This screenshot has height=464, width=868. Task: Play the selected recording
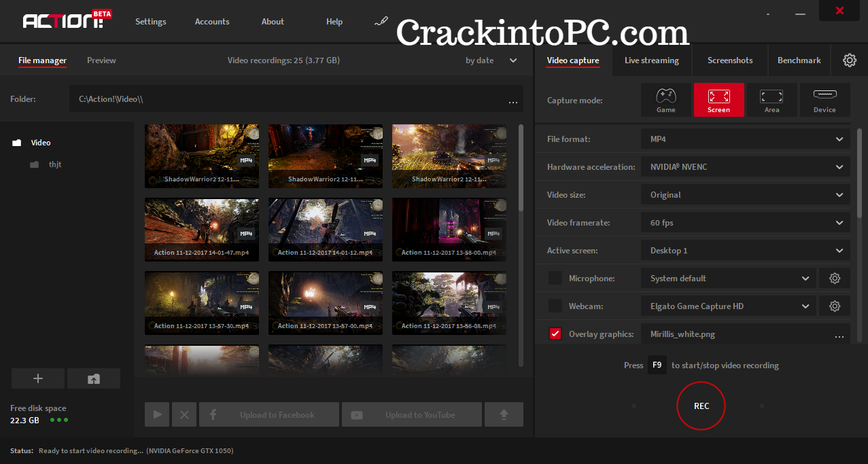pos(157,414)
